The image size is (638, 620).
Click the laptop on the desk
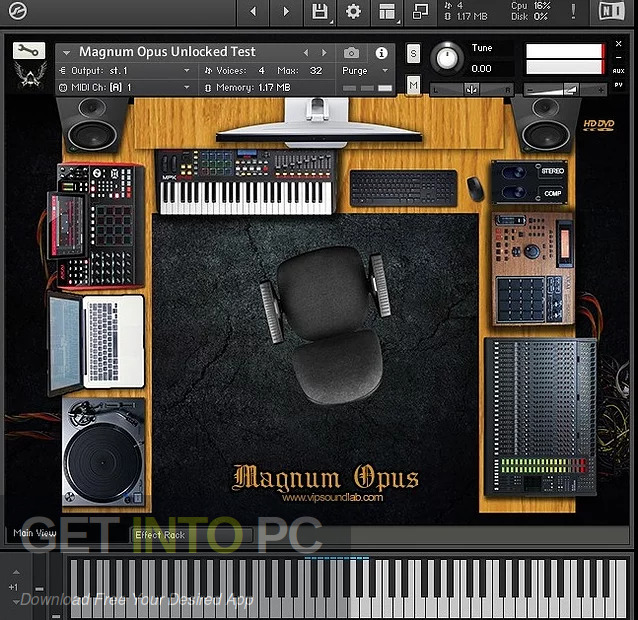tap(96, 343)
